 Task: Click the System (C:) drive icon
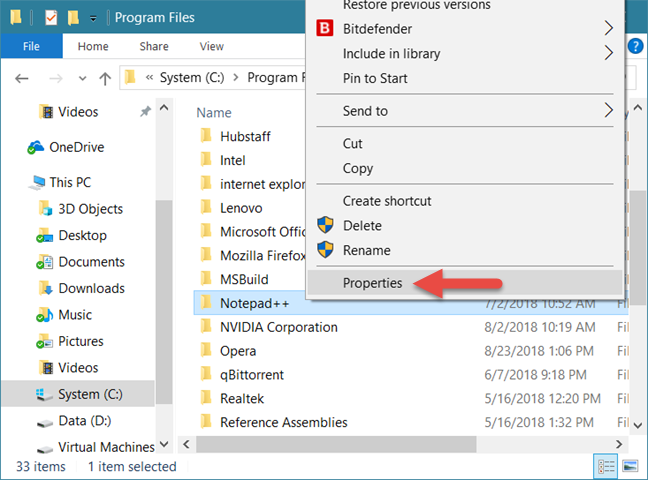tap(44, 394)
